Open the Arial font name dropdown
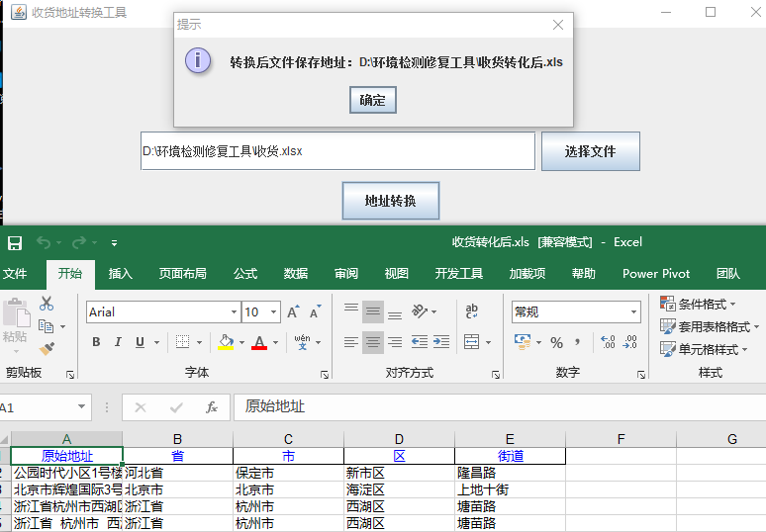The width and height of the screenshot is (766, 532). pos(234,312)
